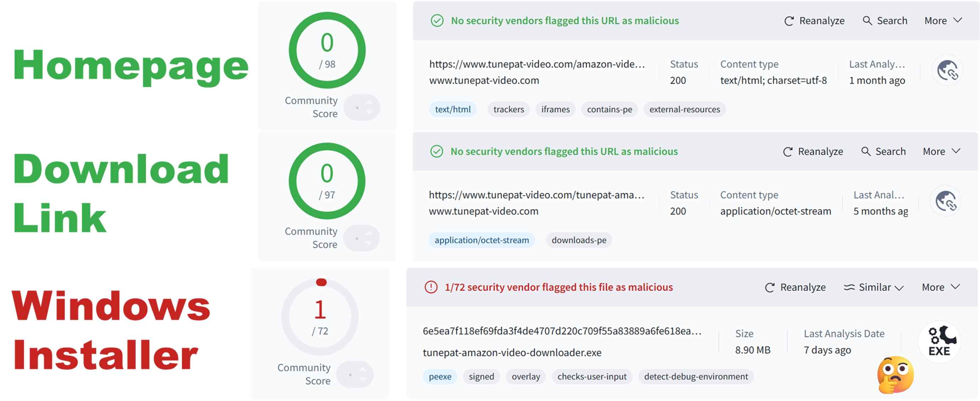Click the www.tunepat-video.com homepage URL link
The height and width of the screenshot is (401, 980).
coord(484,80)
